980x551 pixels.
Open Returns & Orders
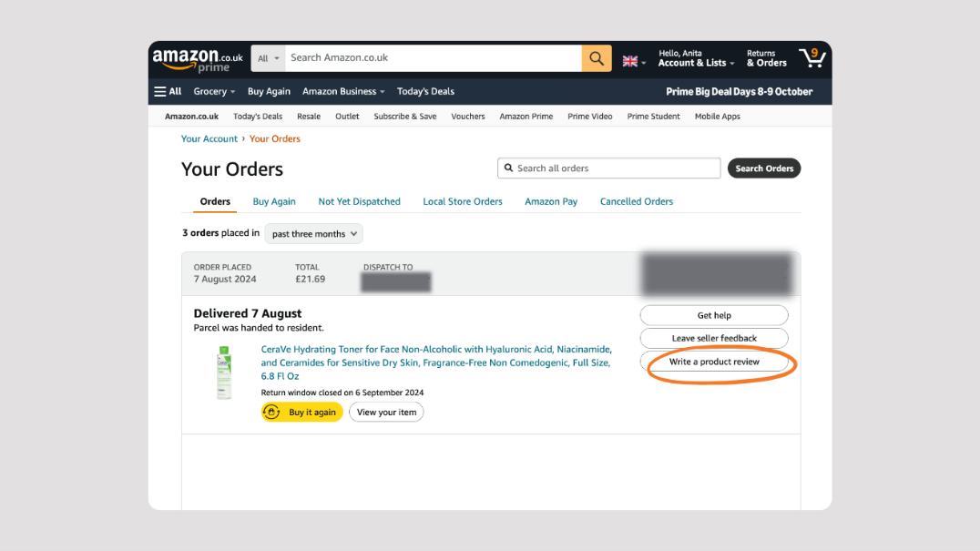pyautogui.click(x=766, y=58)
